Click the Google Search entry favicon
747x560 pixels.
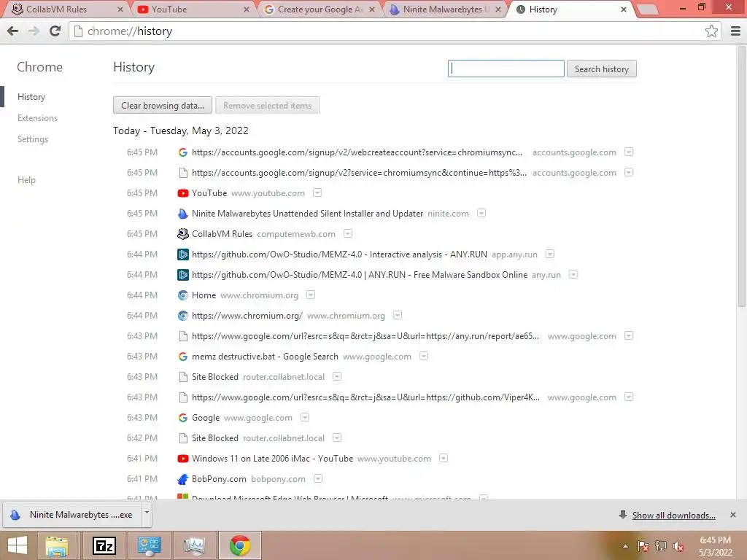point(183,357)
